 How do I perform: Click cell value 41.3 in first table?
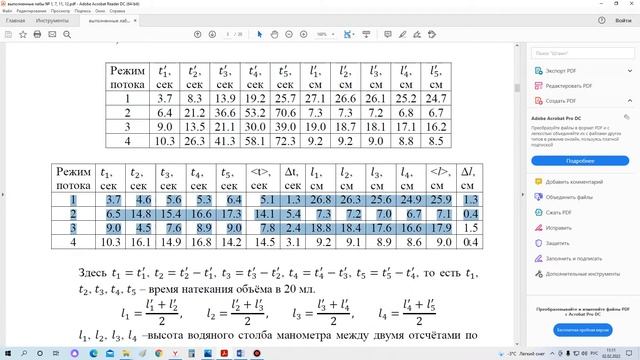[224, 141]
